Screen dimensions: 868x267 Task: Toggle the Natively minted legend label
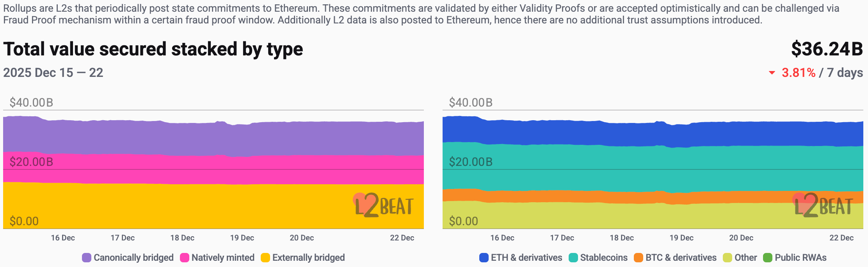pos(223,258)
